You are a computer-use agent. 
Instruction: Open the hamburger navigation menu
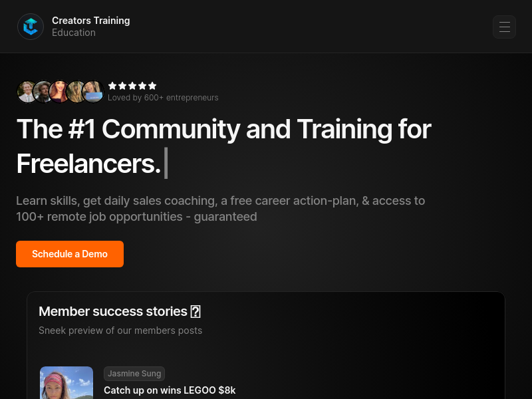[504, 27]
